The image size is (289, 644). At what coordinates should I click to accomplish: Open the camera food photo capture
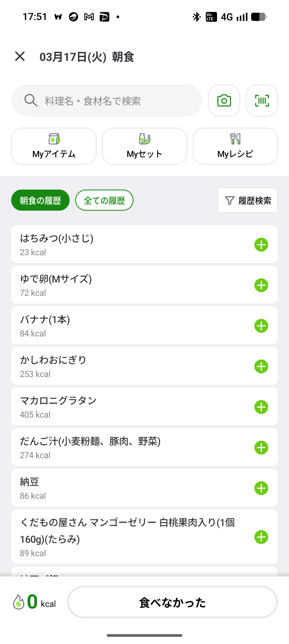pyautogui.click(x=224, y=101)
